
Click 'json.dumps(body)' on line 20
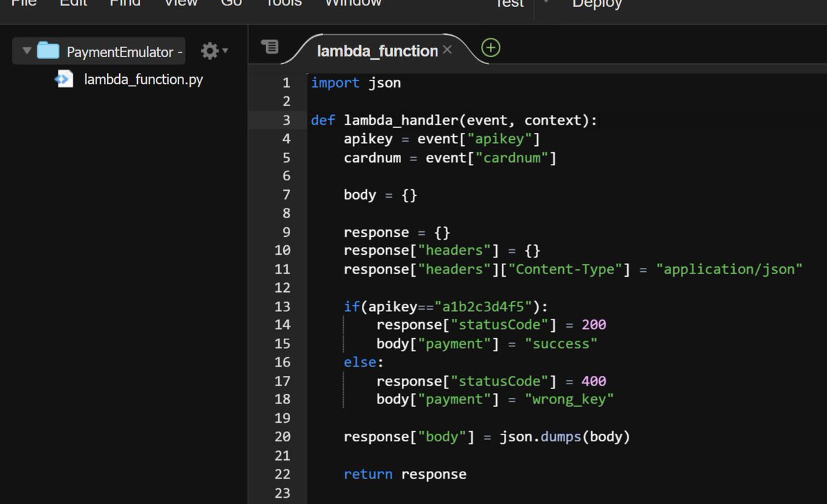pyautogui.click(x=565, y=437)
